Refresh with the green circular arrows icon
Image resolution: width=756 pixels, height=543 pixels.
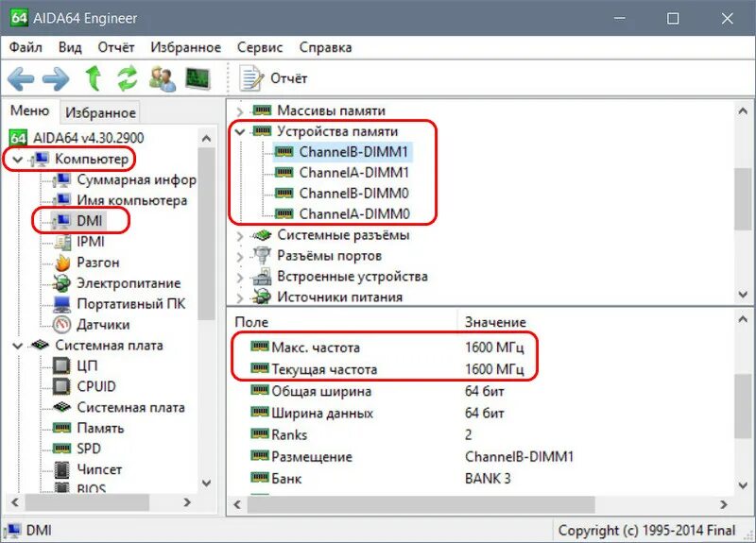point(128,78)
